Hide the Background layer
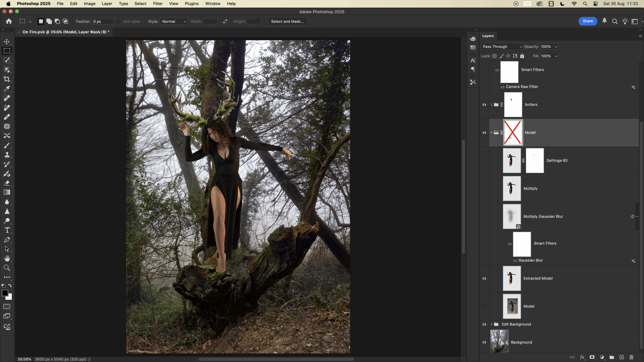The height and width of the screenshot is (362, 644). pyautogui.click(x=484, y=342)
